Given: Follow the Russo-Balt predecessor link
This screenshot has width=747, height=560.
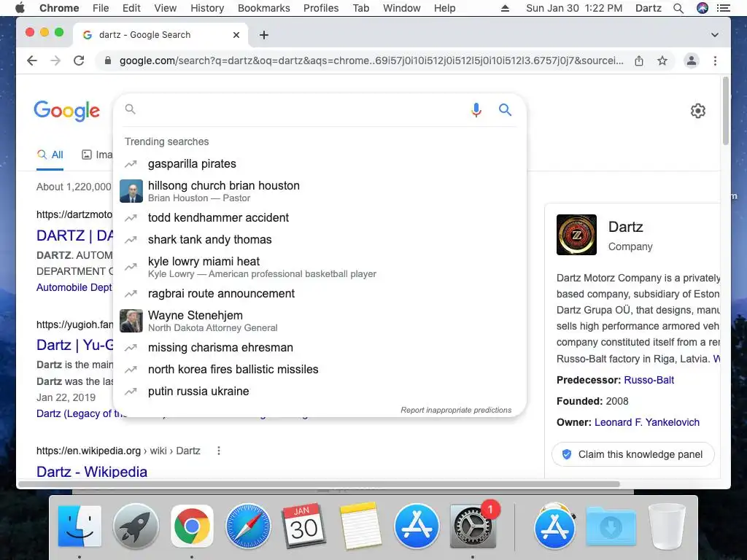Looking at the screenshot, I should pos(649,380).
